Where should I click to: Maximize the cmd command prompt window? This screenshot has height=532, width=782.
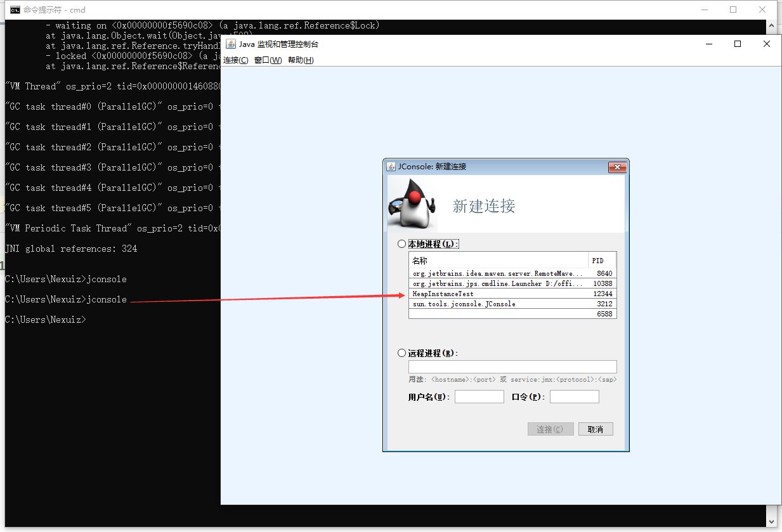(733, 10)
